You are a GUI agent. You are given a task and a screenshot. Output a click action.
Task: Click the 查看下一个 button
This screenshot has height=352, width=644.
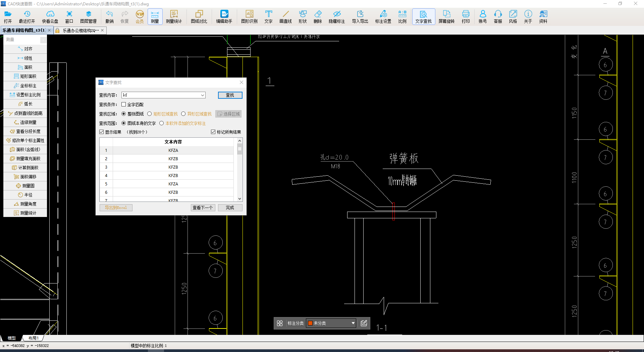point(203,208)
